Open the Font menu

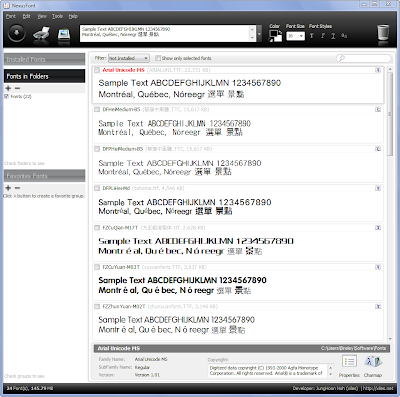[x=11, y=16]
